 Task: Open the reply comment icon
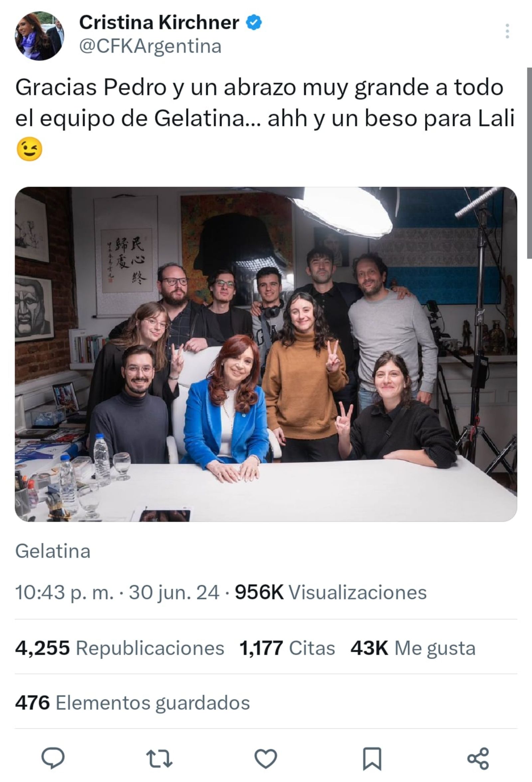tap(53, 758)
